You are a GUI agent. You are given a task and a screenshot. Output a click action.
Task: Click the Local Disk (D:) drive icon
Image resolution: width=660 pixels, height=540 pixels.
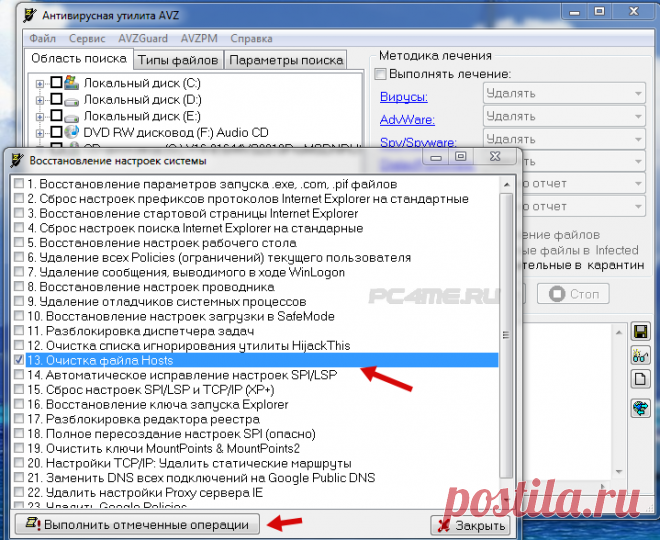coord(72,99)
